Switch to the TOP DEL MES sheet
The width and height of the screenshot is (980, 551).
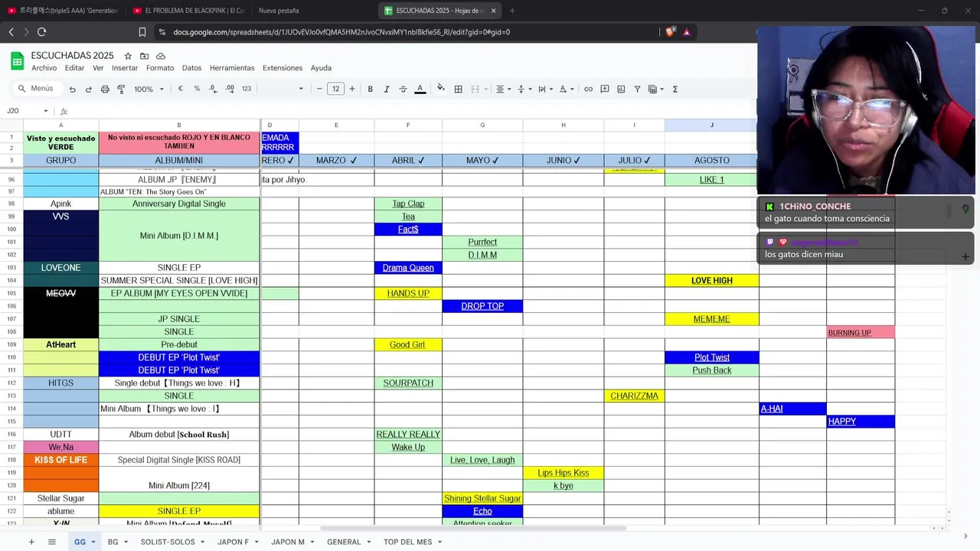[x=408, y=542]
